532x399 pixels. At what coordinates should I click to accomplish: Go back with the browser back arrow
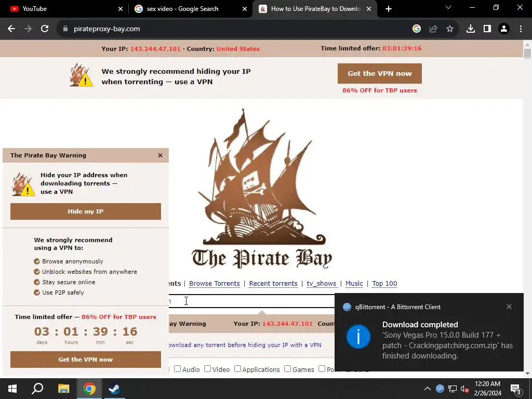[11, 29]
